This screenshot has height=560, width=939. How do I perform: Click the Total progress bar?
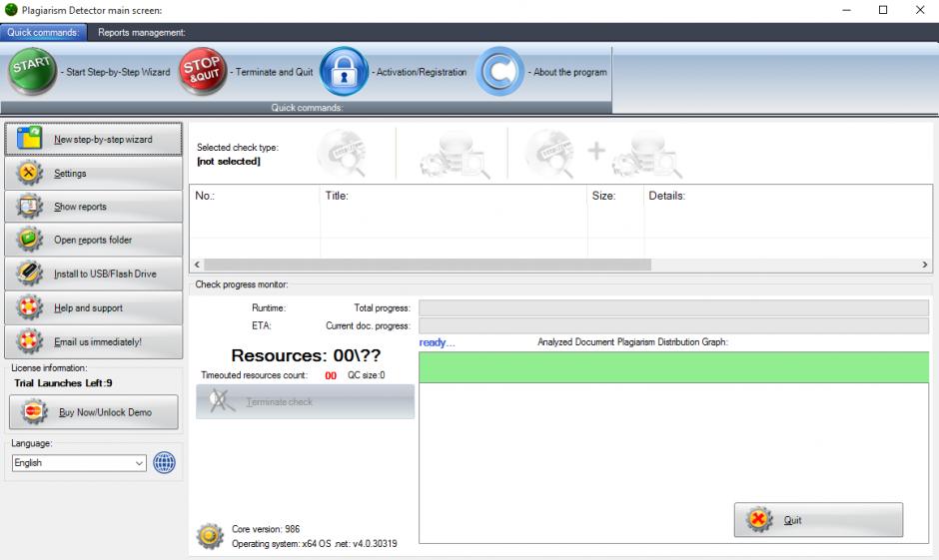point(673,308)
